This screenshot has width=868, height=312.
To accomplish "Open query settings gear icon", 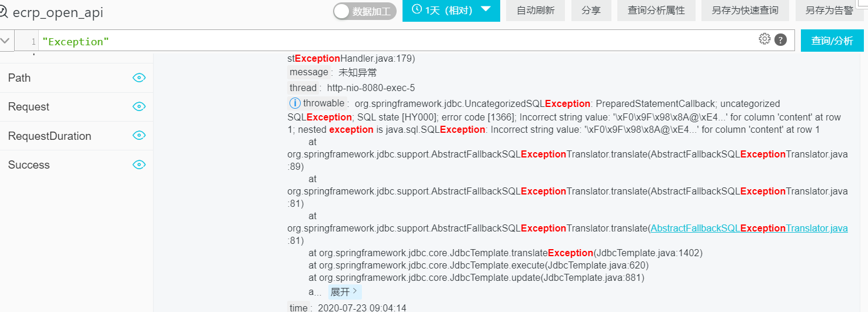I will click(x=764, y=39).
